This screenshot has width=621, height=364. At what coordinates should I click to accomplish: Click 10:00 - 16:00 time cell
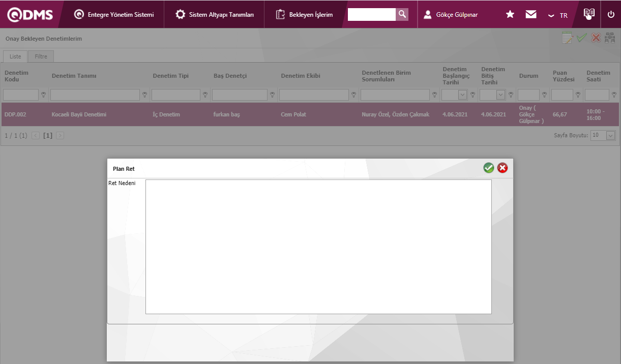coord(596,114)
